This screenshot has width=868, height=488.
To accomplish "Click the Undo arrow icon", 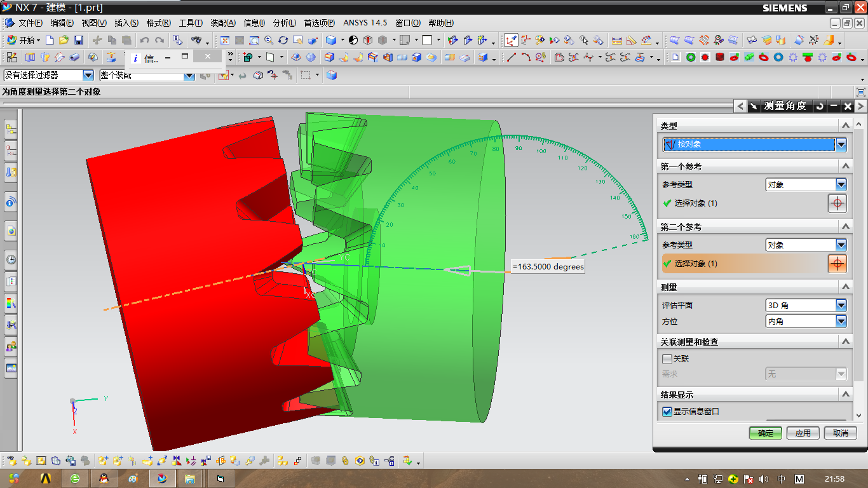I will click(145, 40).
